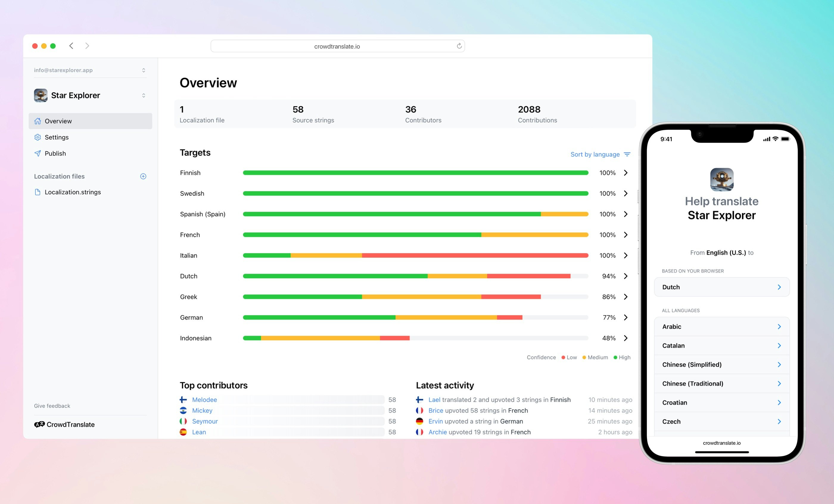This screenshot has height=504, width=834.
Task: Open Archie in Latest activity
Action: 438,432
